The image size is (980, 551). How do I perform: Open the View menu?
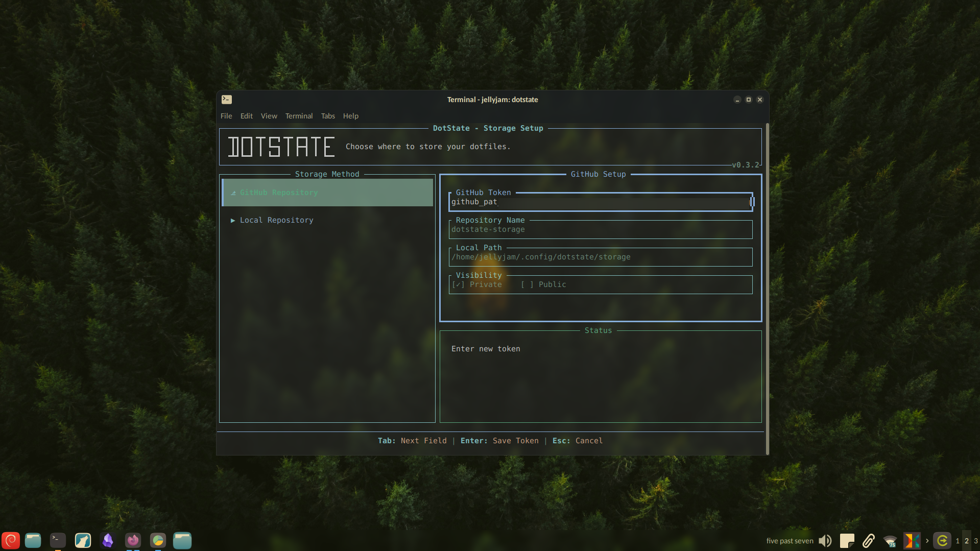pyautogui.click(x=269, y=116)
